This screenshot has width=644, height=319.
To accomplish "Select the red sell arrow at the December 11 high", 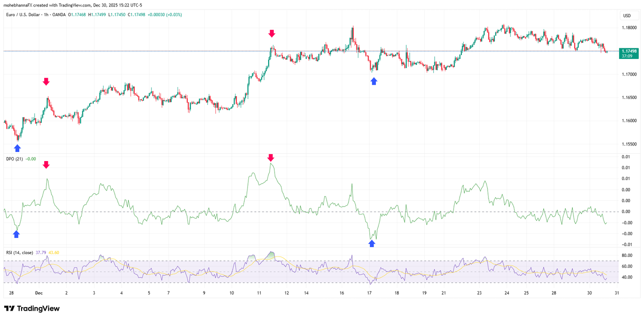I will point(272,33).
